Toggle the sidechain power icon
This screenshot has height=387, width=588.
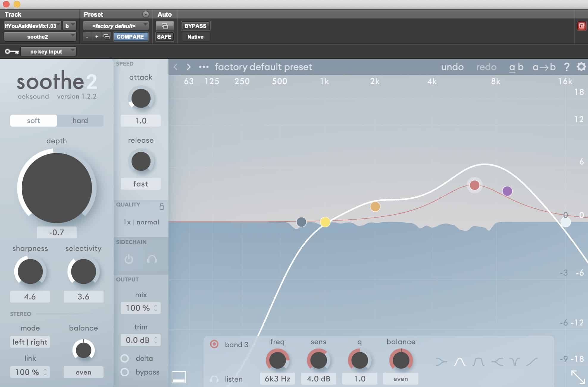click(129, 259)
